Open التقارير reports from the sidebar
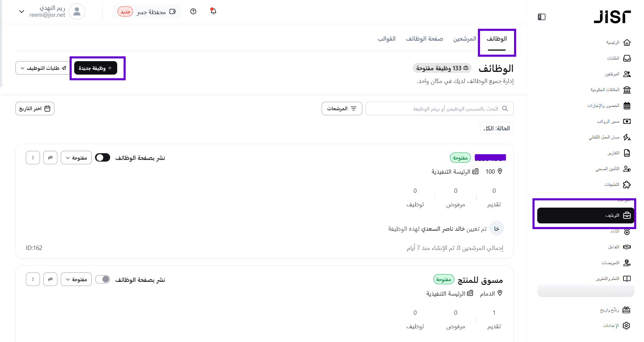644x342 pixels. click(618, 153)
